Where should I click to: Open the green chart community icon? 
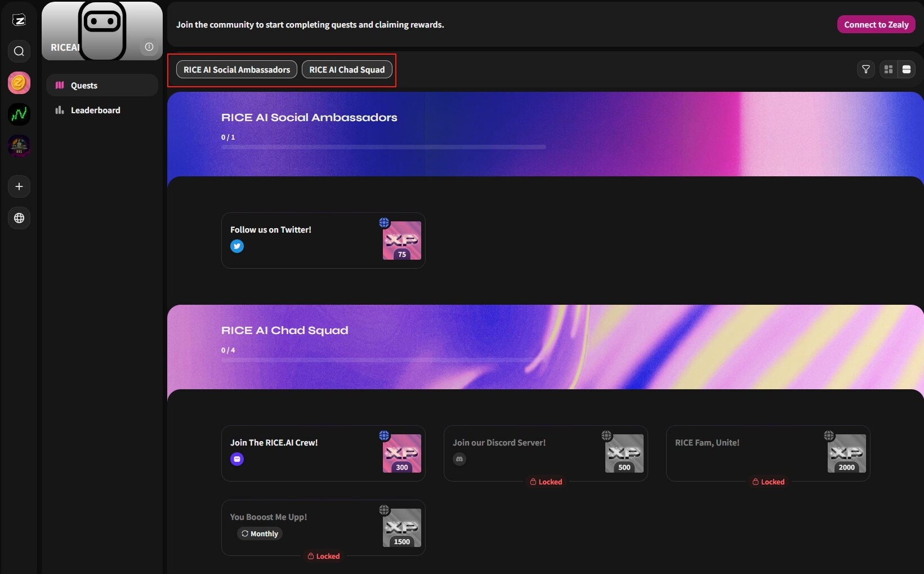click(x=19, y=114)
